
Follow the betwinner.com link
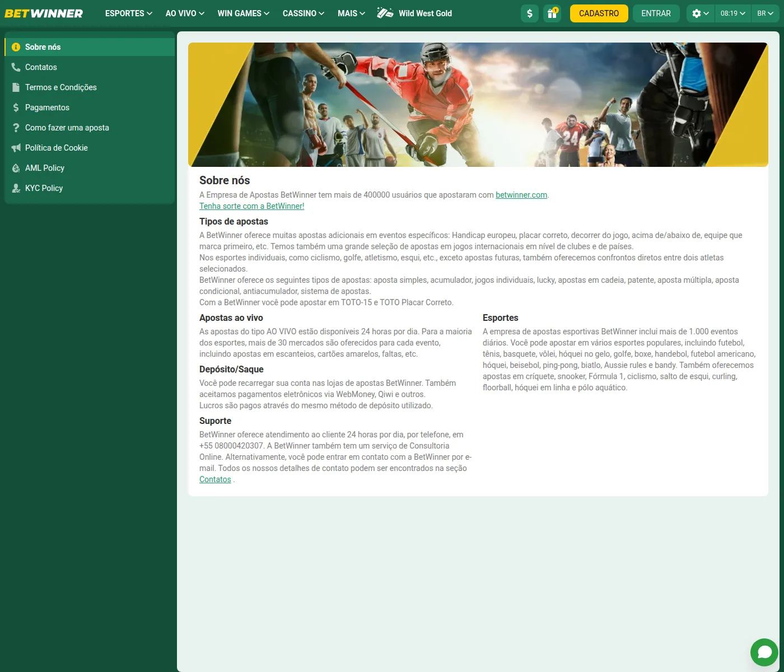tap(521, 195)
